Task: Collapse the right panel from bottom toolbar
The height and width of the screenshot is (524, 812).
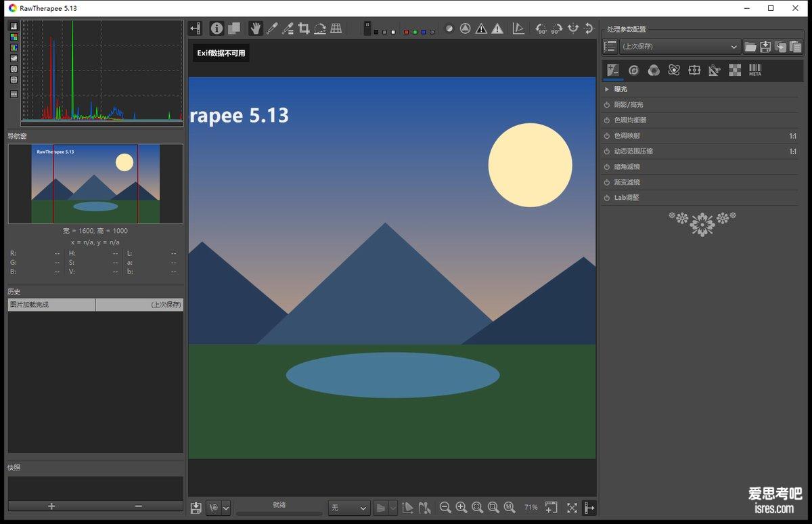Action: tap(589, 508)
